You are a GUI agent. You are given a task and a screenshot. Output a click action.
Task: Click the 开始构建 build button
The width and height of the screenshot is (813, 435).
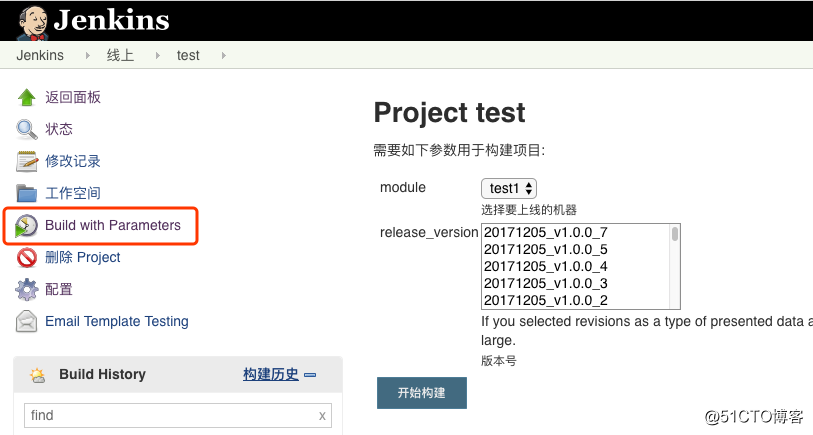422,393
